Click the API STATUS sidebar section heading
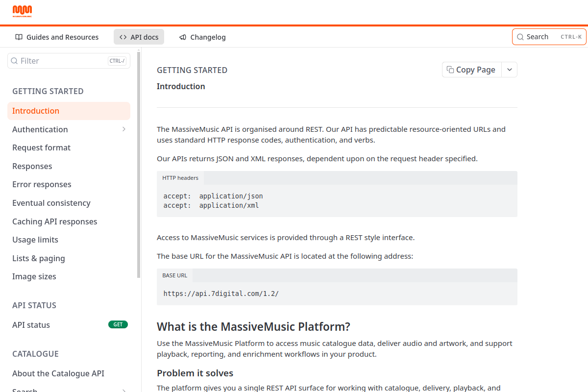 coord(34,305)
